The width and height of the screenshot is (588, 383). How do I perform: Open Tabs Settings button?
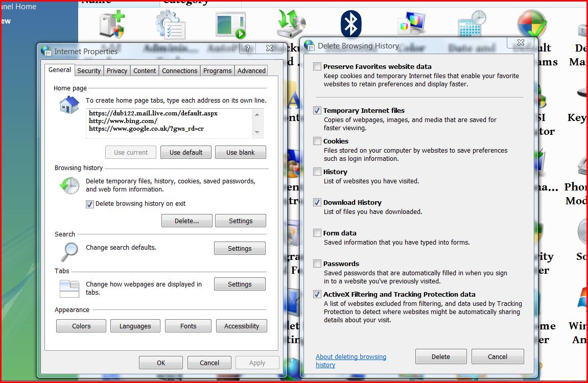click(x=240, y=284)
